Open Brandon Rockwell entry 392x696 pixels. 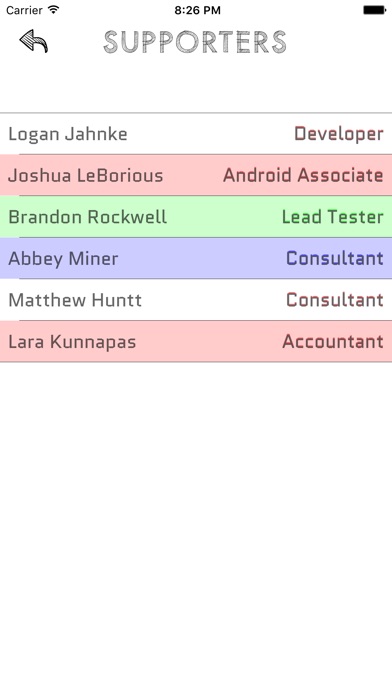(x=196, y=217)
